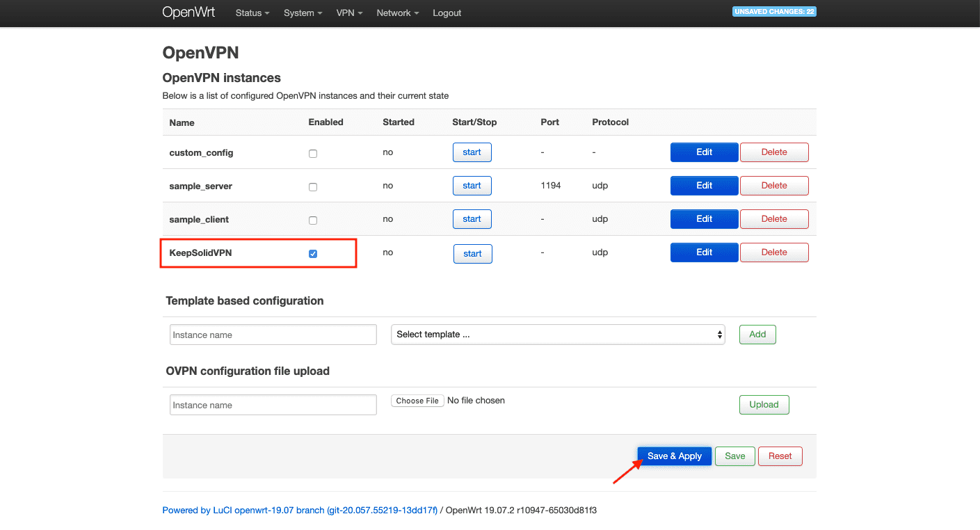Focus the template Instance name field
The width and height of the screenshot is (980, 530).
(x=273, y=335)
